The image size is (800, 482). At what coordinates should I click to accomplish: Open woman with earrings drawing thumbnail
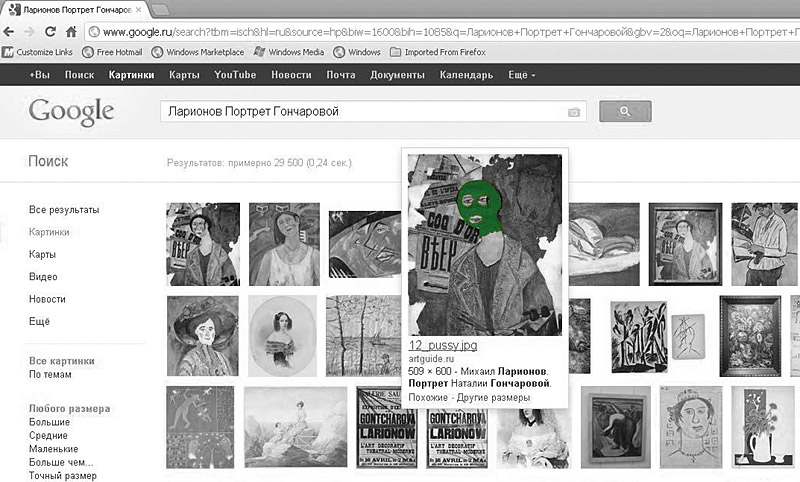tap(691, 427)
